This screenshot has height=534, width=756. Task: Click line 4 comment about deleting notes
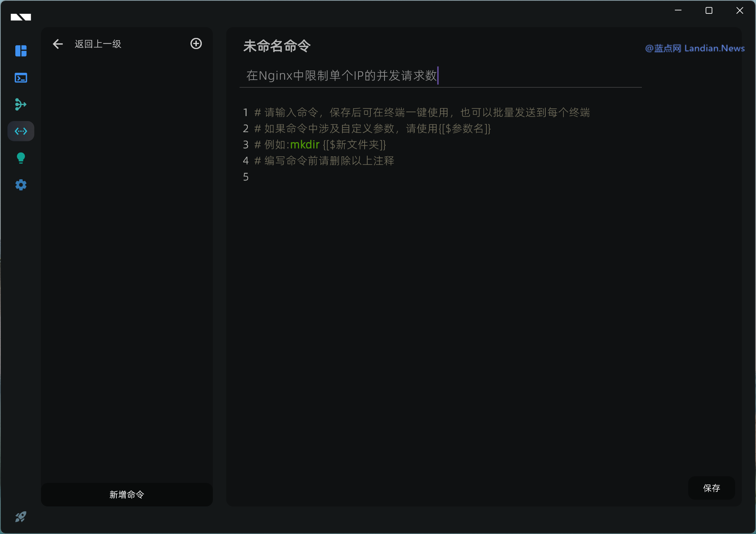tap(329, 161)
